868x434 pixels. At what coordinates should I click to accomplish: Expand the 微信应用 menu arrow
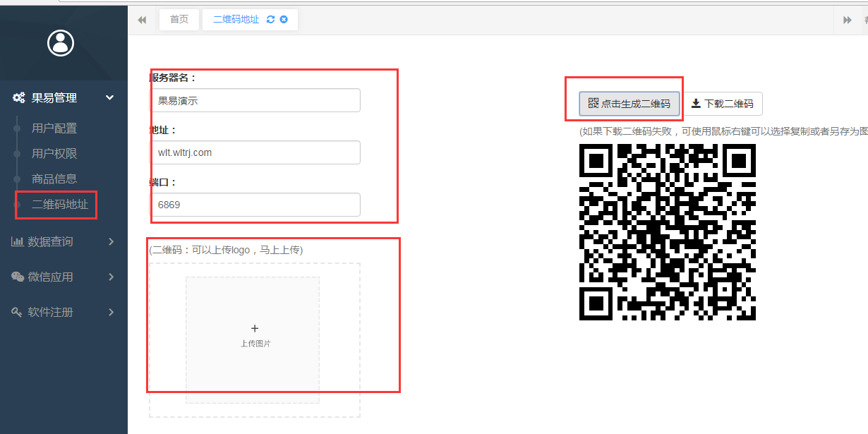coord(111,277)
